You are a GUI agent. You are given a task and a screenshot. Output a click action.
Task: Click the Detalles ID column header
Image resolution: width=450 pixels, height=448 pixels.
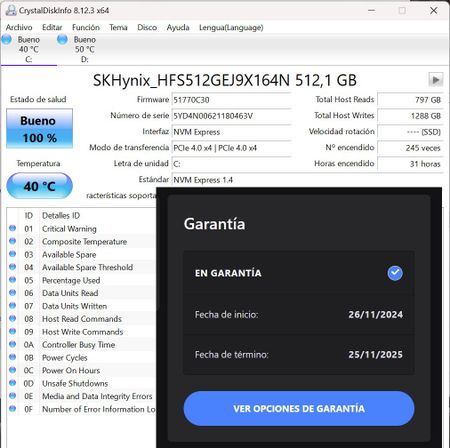tap(61, 216)
